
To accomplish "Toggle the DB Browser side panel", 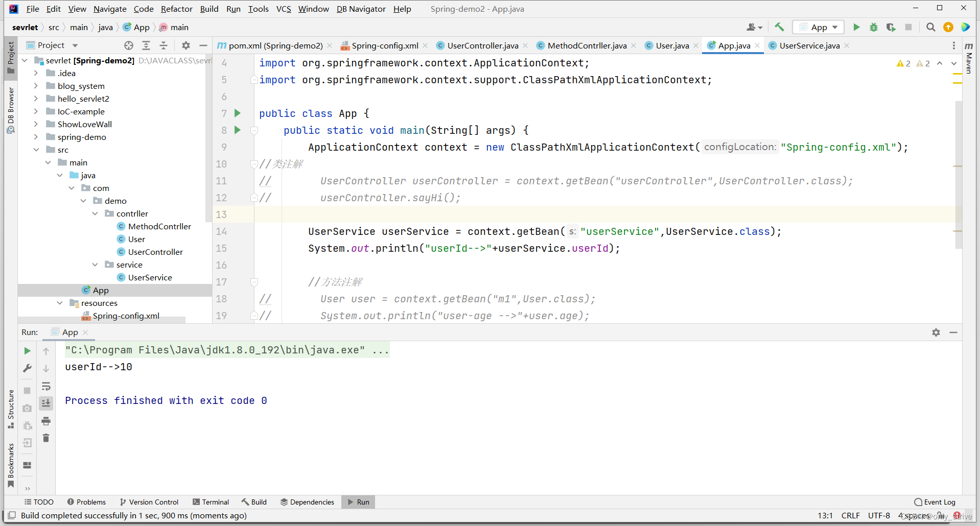I will click(x=11, y=110).
